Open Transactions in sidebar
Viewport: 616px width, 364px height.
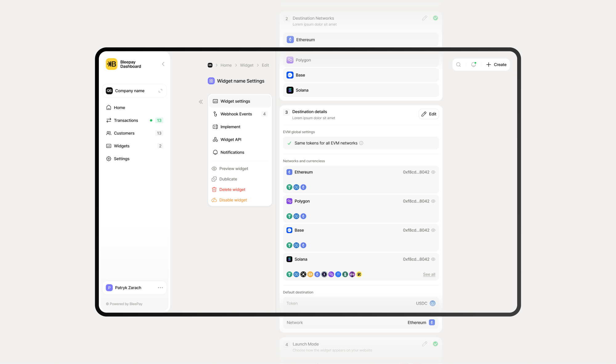135,120
